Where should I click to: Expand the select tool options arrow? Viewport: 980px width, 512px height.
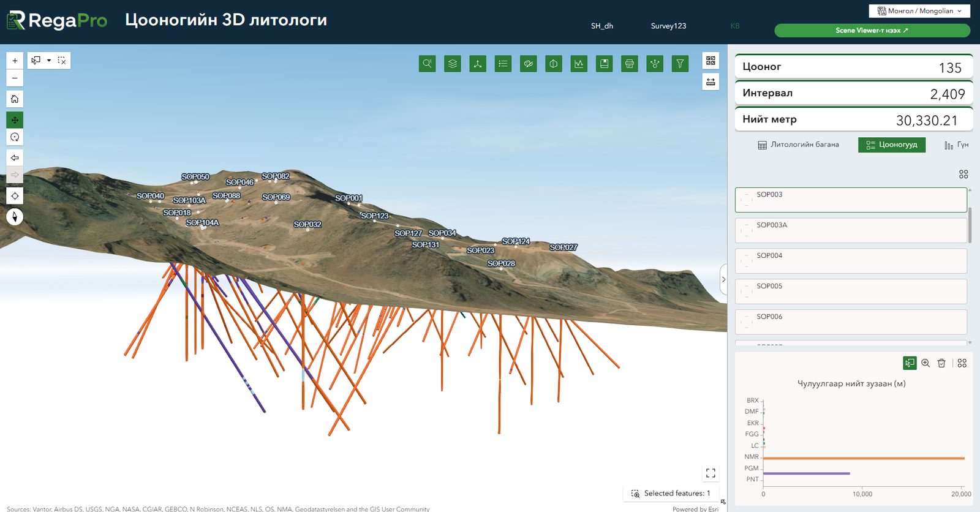(x=49, y=61)
